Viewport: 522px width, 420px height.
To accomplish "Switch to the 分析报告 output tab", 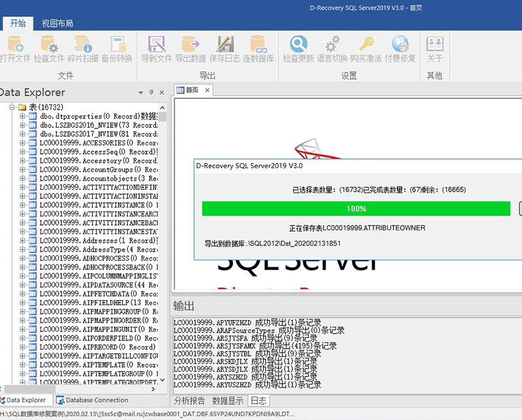I will (189, 400).
